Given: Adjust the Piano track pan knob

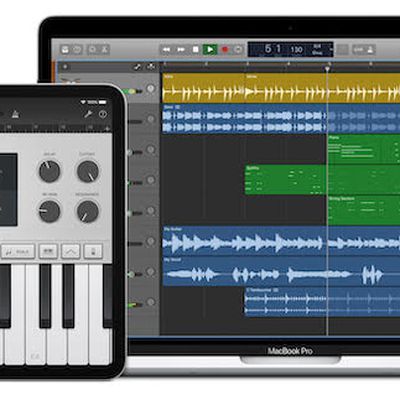Looking at the screenshot, I should pos(151,149).
